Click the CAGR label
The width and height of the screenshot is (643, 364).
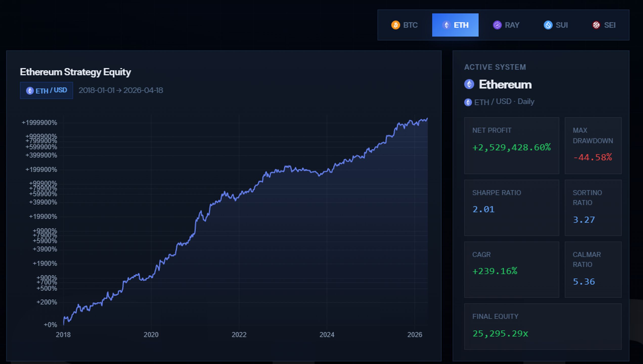(481, 255)
